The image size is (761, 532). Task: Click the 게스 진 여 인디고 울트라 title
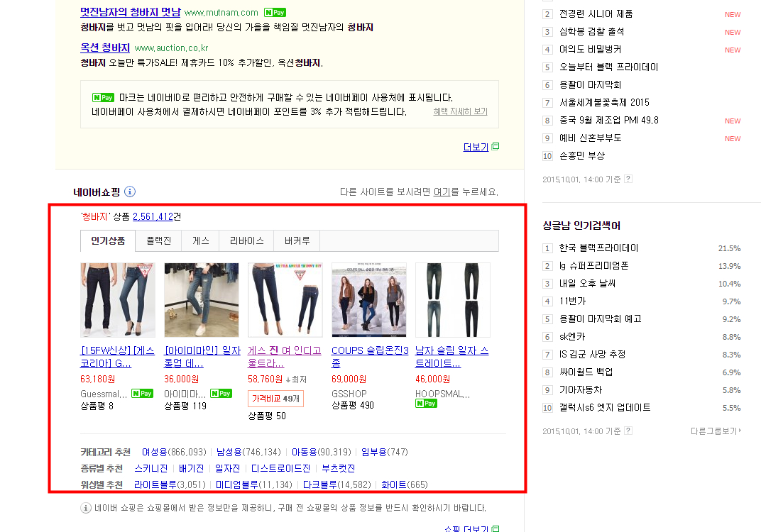[x=285, y=357]
